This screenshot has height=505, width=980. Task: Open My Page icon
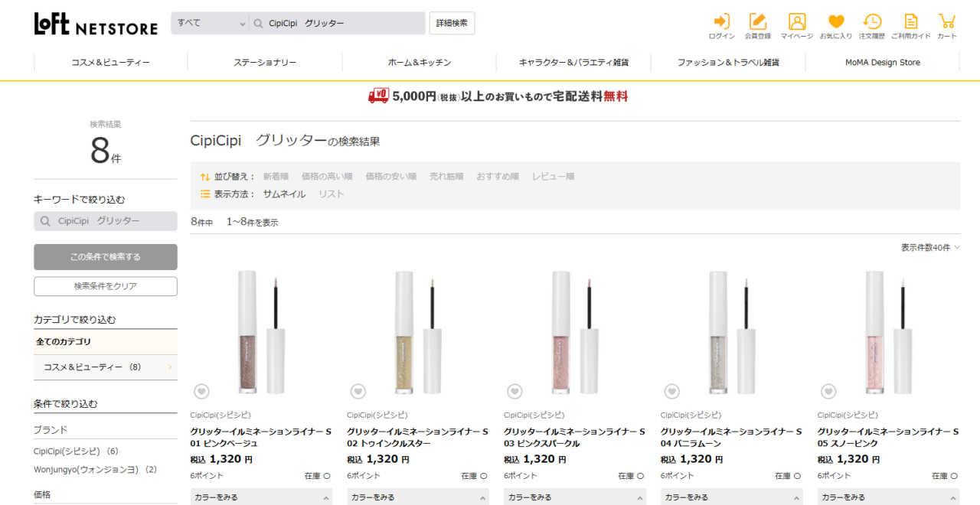click(x=797, y=22)
